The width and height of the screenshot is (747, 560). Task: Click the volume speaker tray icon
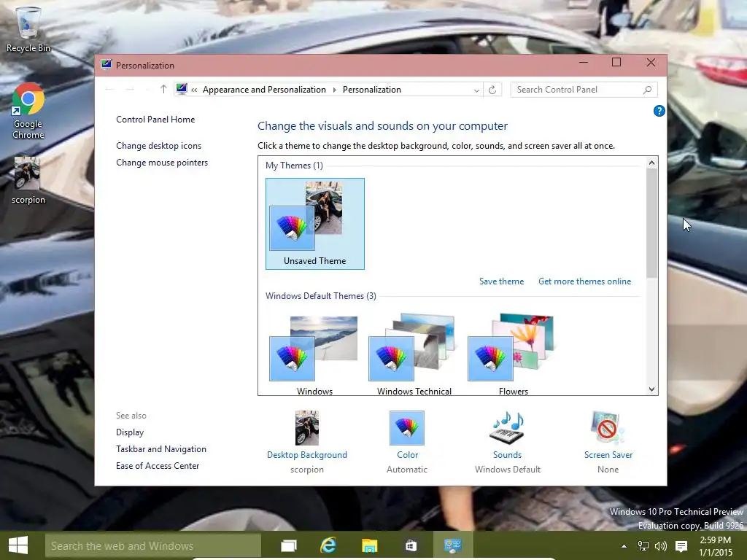click(x=661, y=546)
